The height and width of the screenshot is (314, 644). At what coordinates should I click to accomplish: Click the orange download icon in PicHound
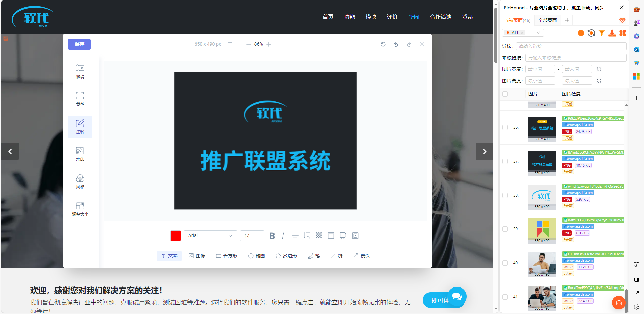coord(612,33)
